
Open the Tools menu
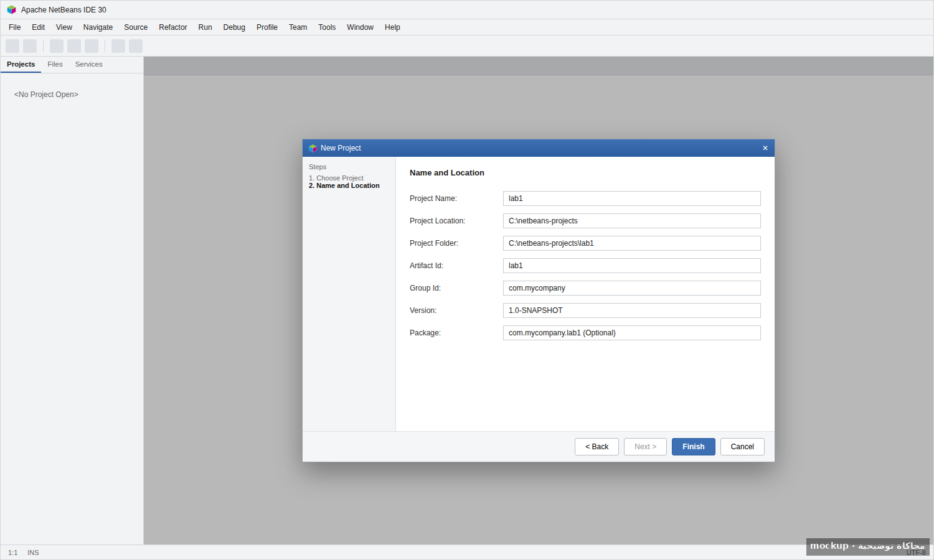327,27
